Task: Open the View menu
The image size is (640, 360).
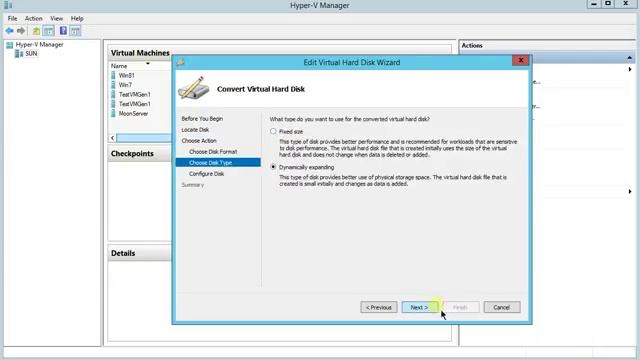Action: point(56,18)
